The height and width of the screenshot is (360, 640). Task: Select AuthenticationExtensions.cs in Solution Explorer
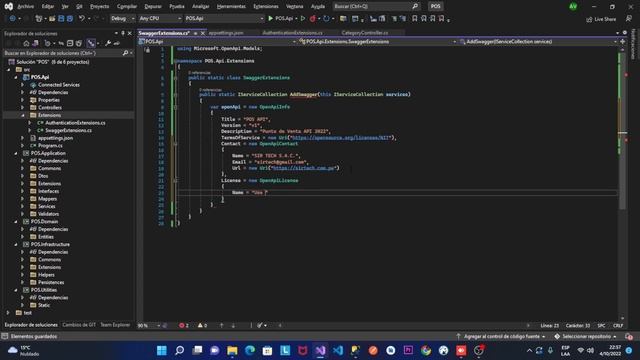[75, 123]
